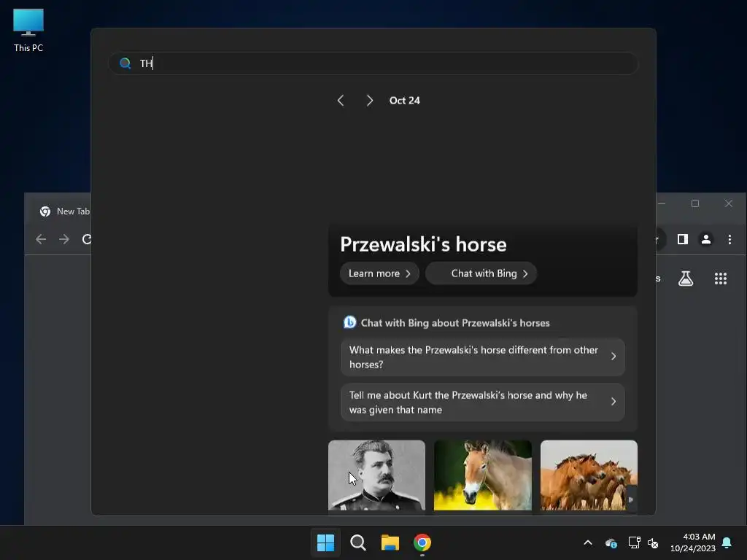Open Chat with Bing button
747x560 pixels.
tap(481, 273)
